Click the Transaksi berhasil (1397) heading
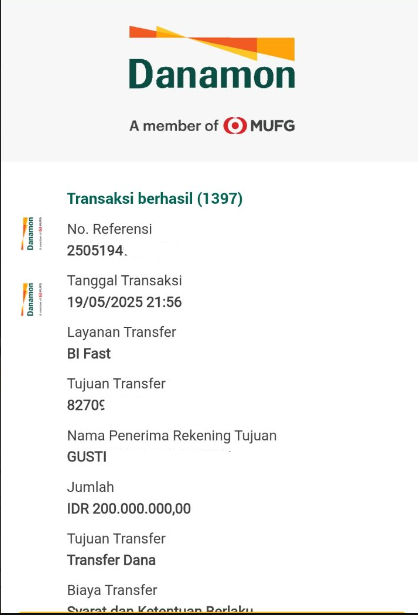Screen dimensions: 418x615 [155, 198]
